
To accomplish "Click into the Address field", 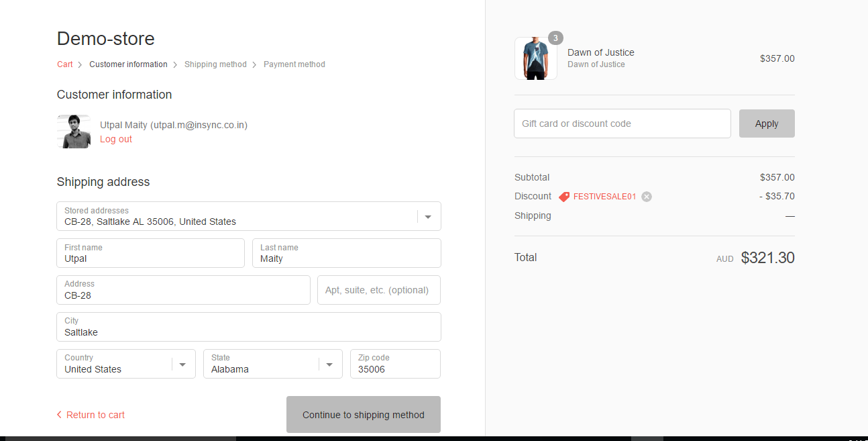I will click(x=184, y=290).
